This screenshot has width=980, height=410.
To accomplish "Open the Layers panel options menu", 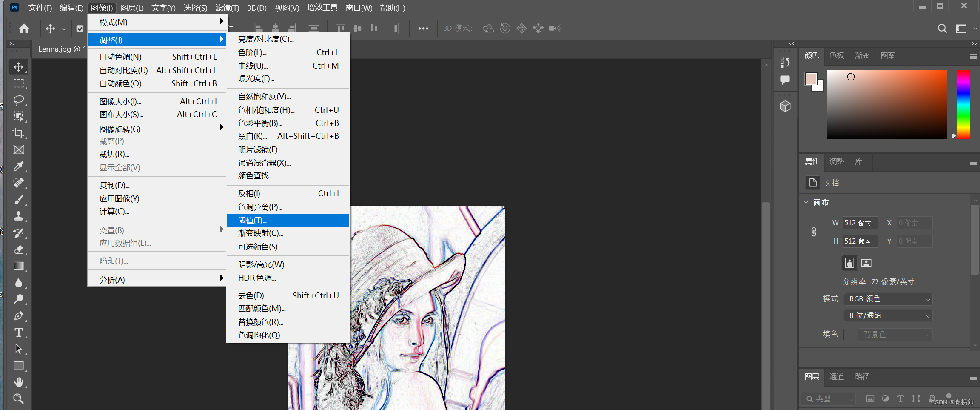I will pos(973,378).
